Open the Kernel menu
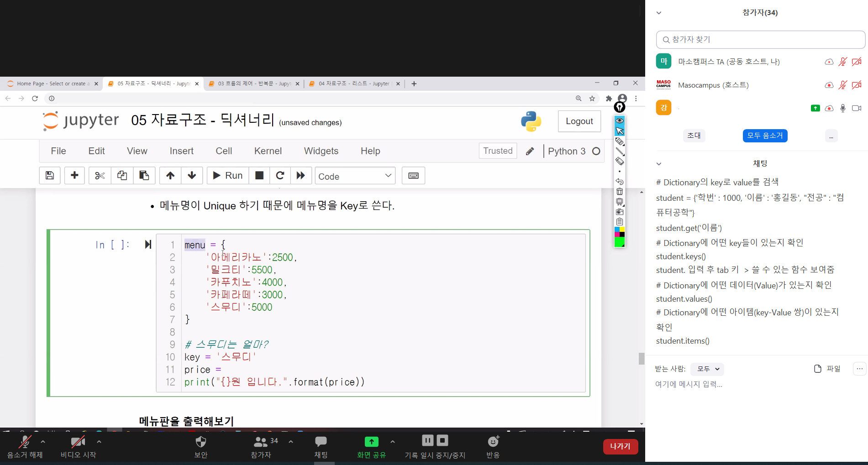Screen dimensions: 868x465 [x=268, y=151]
